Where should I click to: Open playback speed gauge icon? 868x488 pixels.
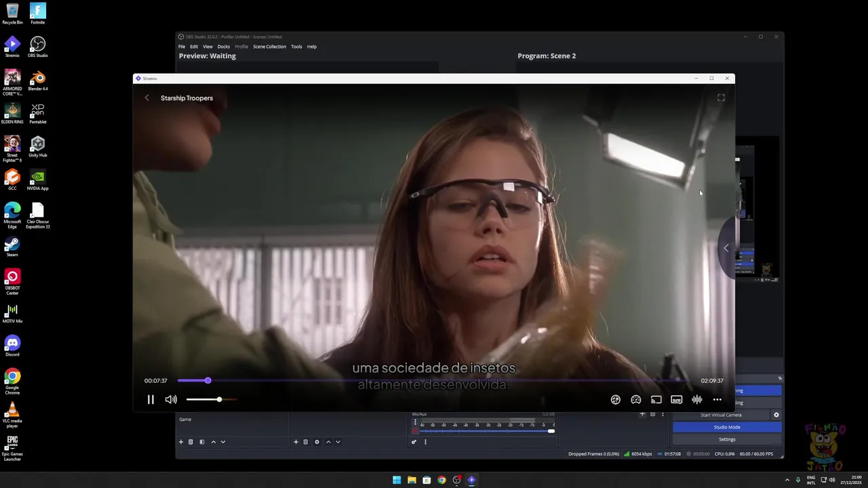click(x=636, y=400)
